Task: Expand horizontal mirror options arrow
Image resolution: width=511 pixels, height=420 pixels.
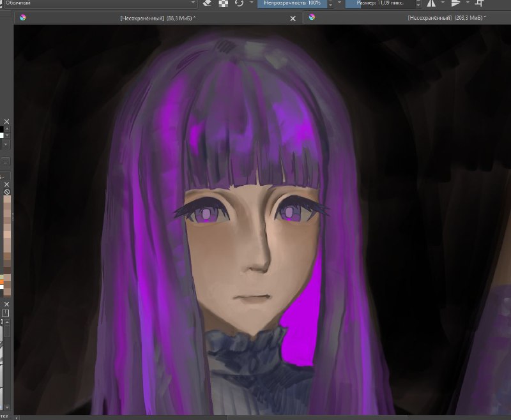Action: (443, 3)
